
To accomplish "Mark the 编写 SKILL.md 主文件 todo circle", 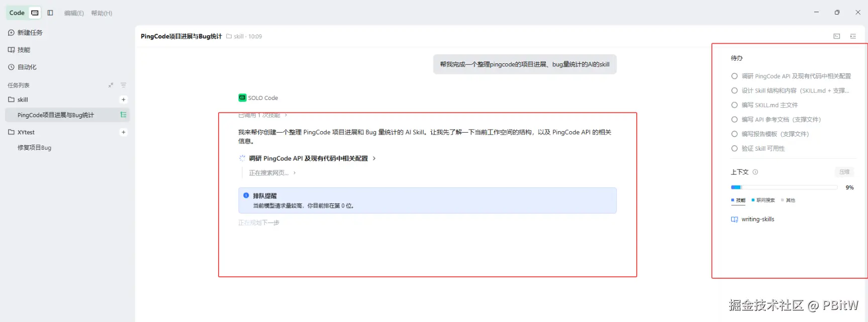I will pos(734,105).
